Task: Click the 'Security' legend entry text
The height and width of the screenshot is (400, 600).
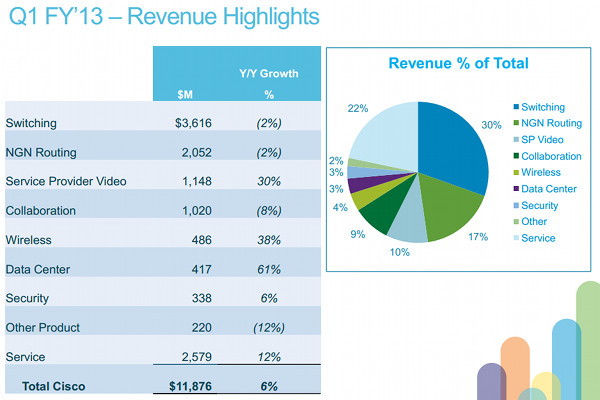Action: [x=540, y=206]
